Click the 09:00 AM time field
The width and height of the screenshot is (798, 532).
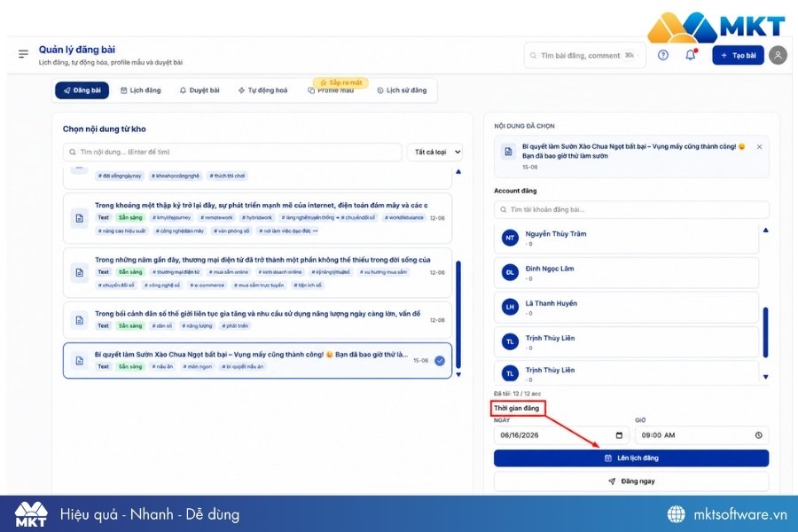click(702, 435)
